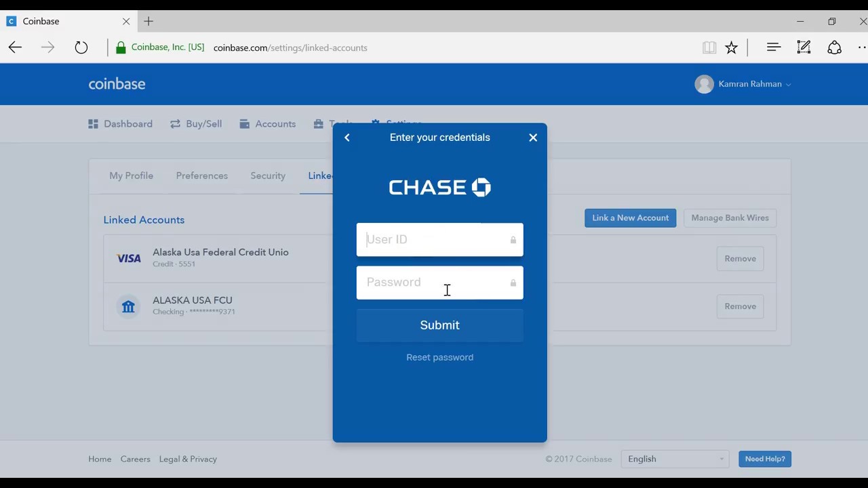Screen dimensions: 868x488
Task: Click Reset password link
Action: point(439,357)
